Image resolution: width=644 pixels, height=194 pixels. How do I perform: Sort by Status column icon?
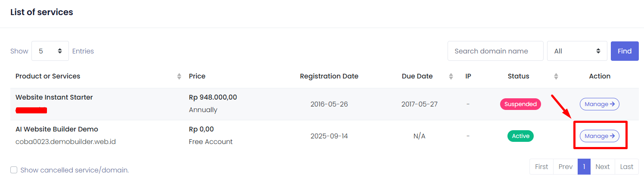pyautogui.click(x=556, y=76)
